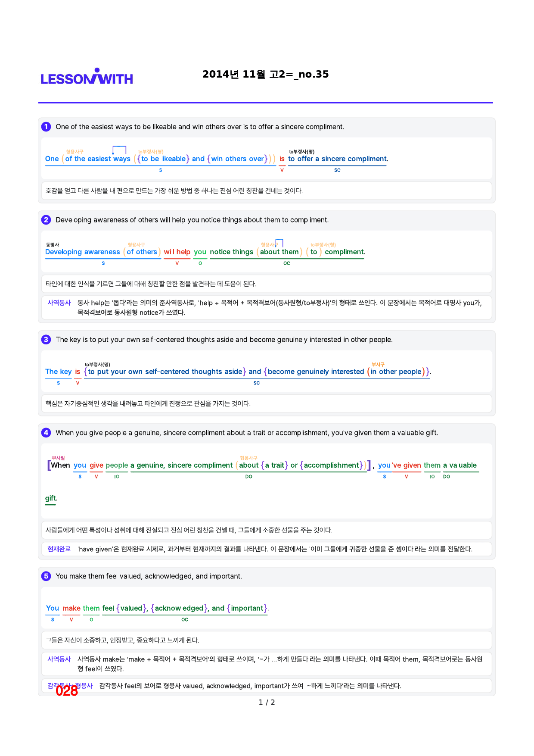Screen dimensions: 534x756
Task: Click the green word 'gift.' on its own line
Action: [51, 498]
